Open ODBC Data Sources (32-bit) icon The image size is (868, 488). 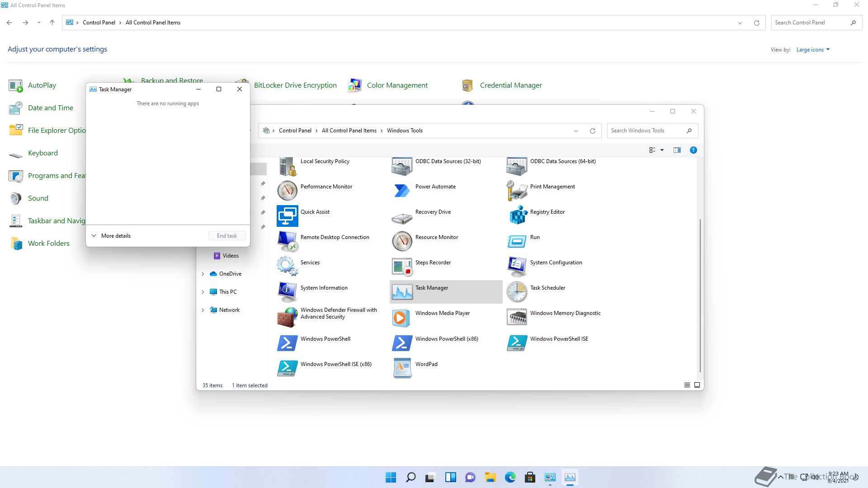(x=402, y=166)
